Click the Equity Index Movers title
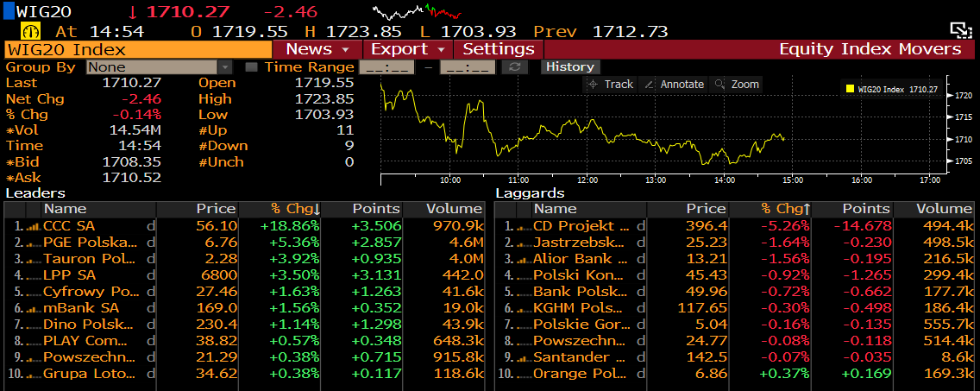The width and height of the screenshot is (980, 391). (x=870, y=49)
